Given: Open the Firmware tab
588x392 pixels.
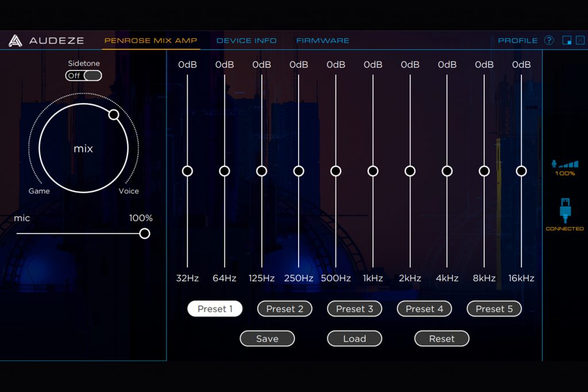Looking at the screenshot, I should 323,41.
